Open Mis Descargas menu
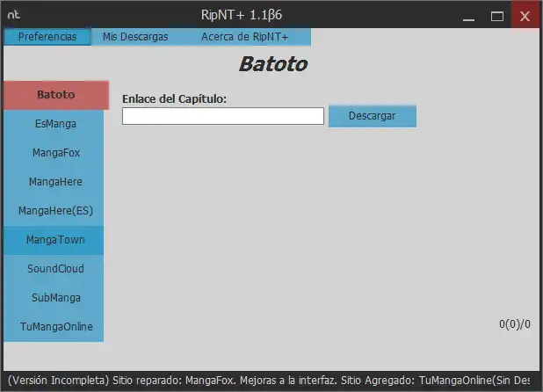 tap(135, 37)
